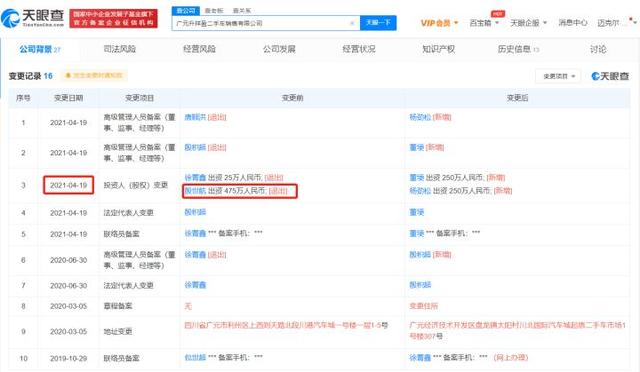The width and height of the screenshot is (640, 372).
Task: Switch to the 公司背景 tab
Action: click(40, 49)
